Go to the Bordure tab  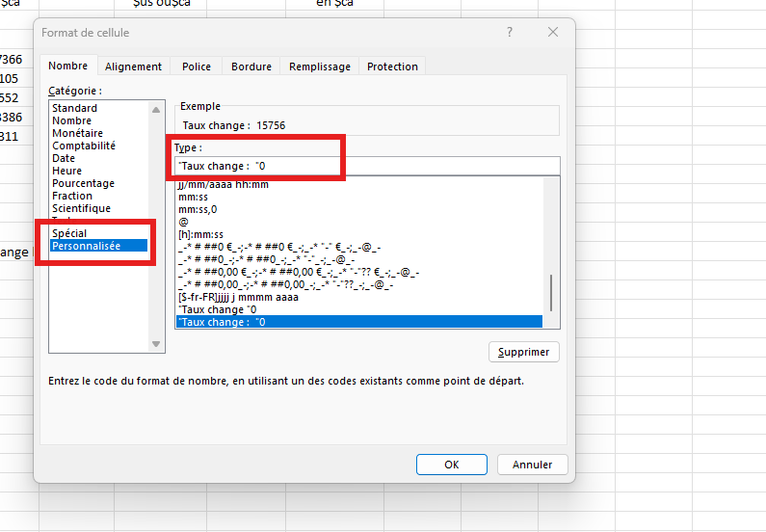pyautogui.click(x=251, y=66)
